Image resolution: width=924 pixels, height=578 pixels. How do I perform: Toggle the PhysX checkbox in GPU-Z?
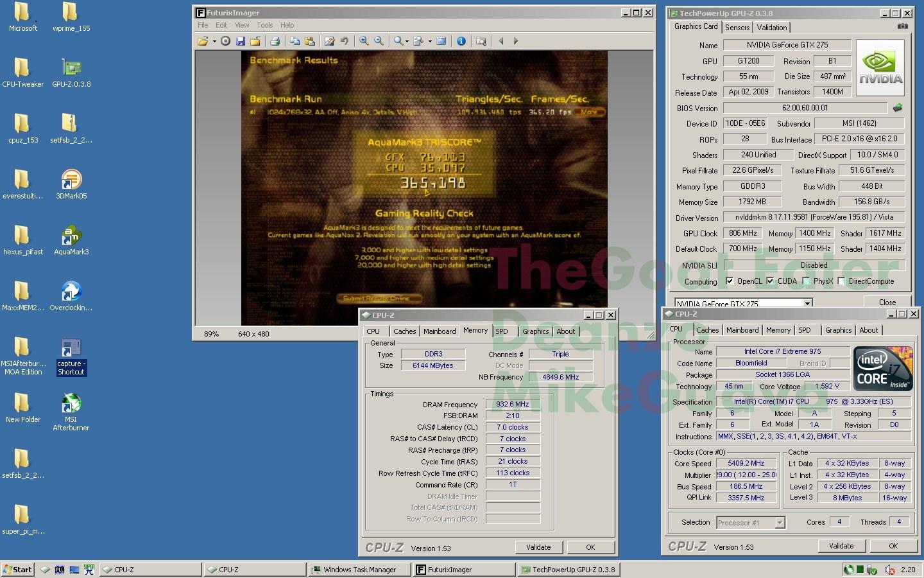click(x=806, y=281)
